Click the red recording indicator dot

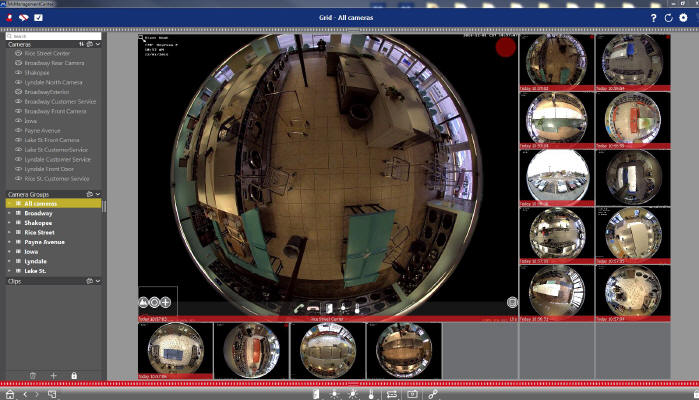(506, 47)
